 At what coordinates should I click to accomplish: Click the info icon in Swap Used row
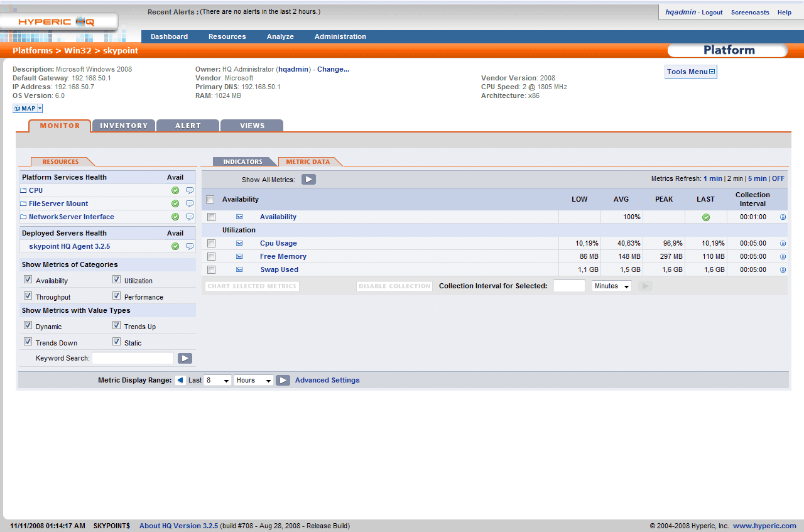[x=783, y=270]
